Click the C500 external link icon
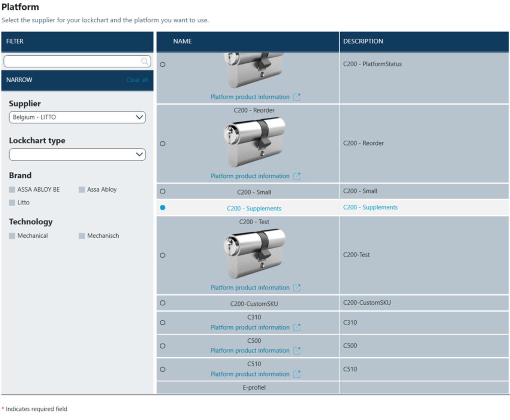 coord(296,351)
